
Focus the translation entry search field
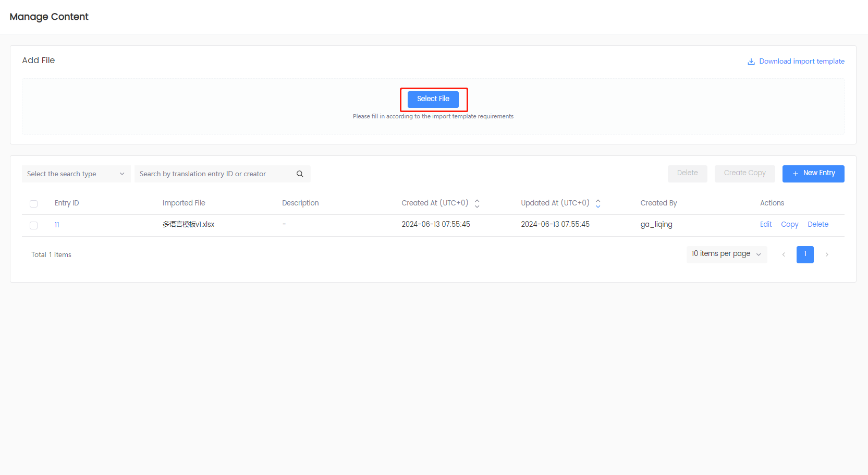pyautogui.click(x=214, y=174)
